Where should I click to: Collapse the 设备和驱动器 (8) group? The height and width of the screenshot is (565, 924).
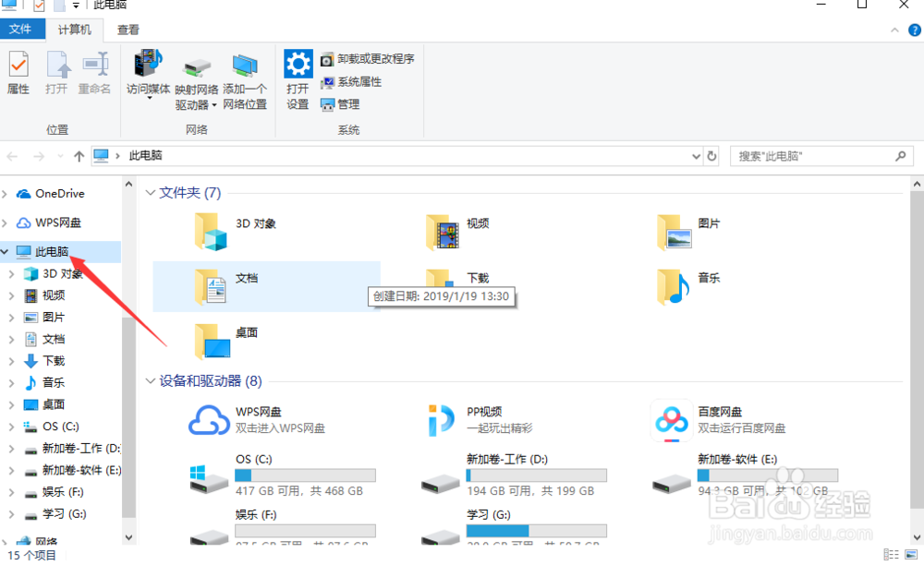click(x=150, y=380)
